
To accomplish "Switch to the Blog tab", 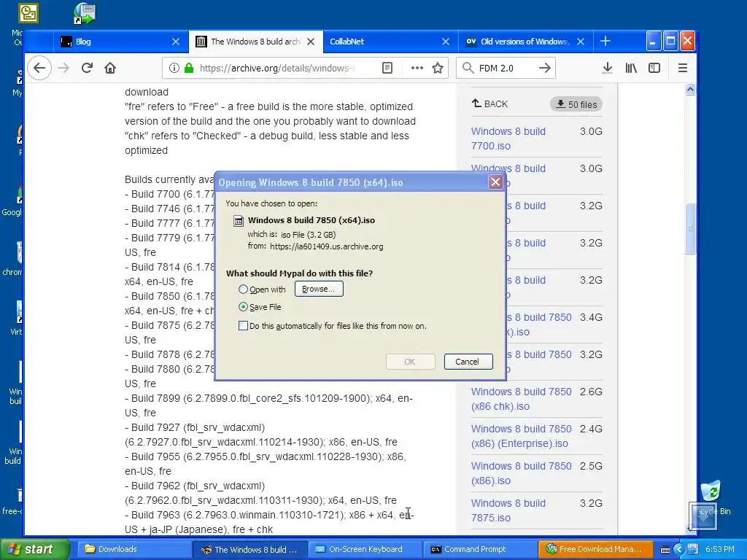I will (x=122, y=42).
